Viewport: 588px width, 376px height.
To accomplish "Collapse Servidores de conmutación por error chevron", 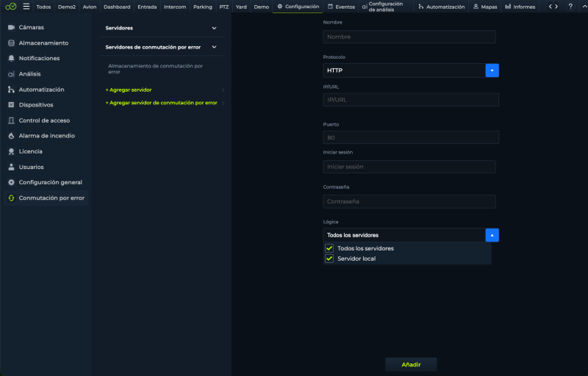I will [214, 47].
